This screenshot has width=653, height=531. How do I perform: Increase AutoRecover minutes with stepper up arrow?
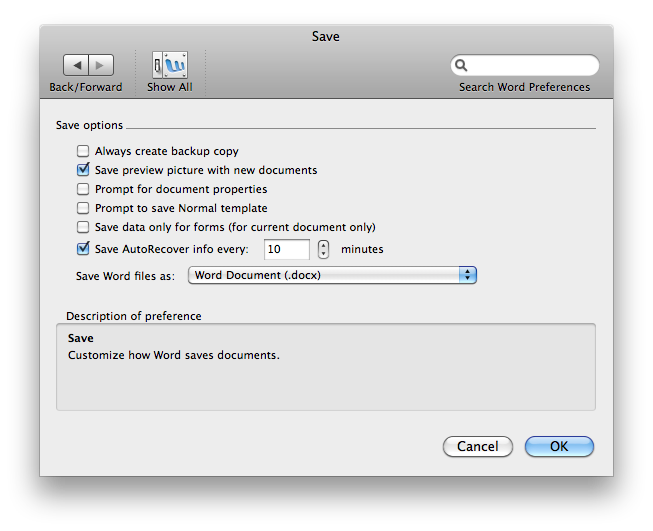point(324,245)
